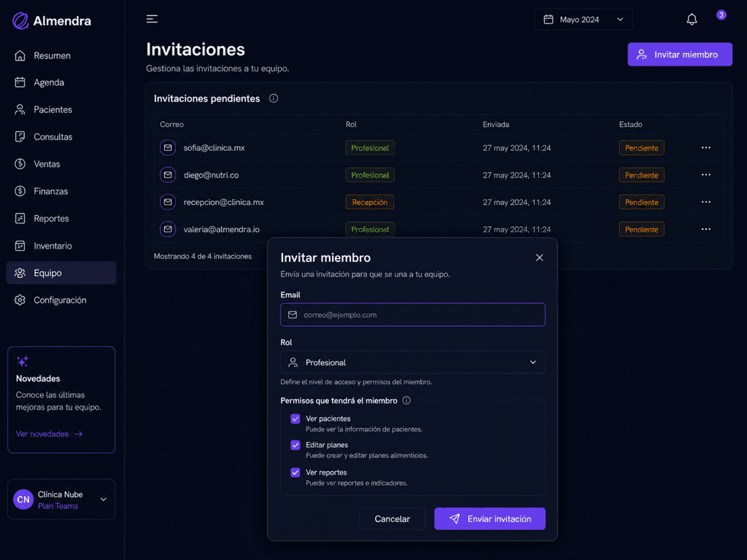747x560 pixels.
Task: Click the Plan Teams label
Action: [x=58, y=506]
